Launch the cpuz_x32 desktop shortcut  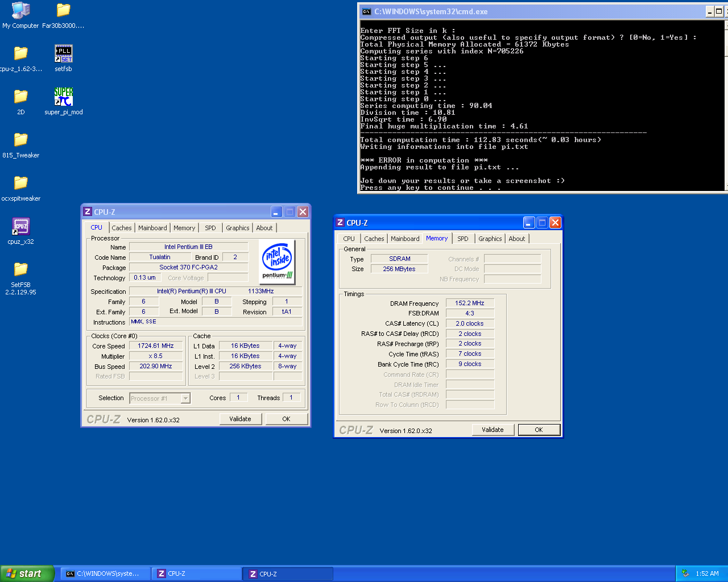click(x=20, y=231)
